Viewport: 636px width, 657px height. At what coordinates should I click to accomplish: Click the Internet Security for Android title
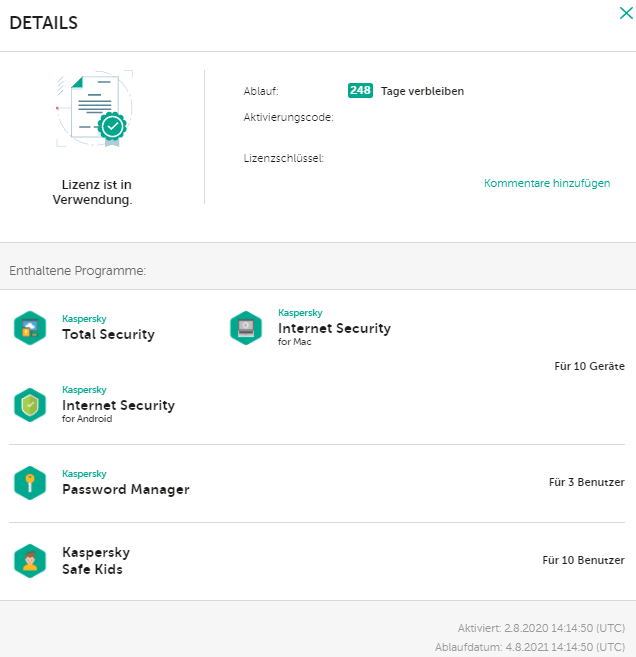click(118, 405)
